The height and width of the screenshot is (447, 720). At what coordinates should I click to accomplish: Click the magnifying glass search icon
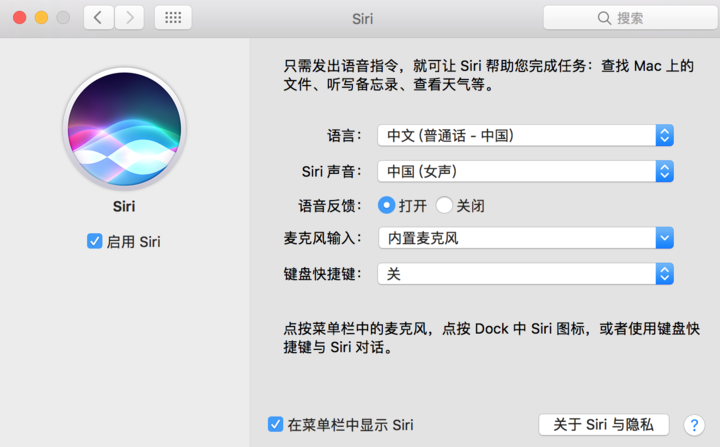coord(604,18)
